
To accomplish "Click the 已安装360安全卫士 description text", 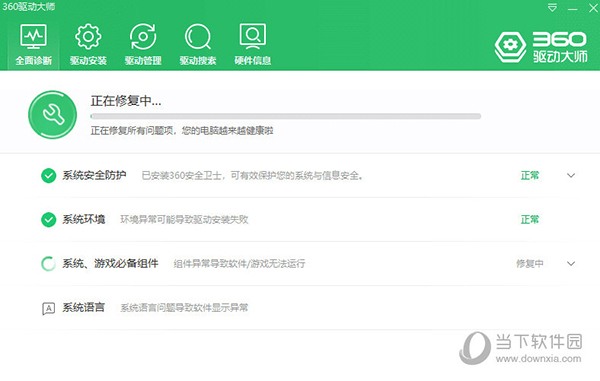I will tap(252, 176).
